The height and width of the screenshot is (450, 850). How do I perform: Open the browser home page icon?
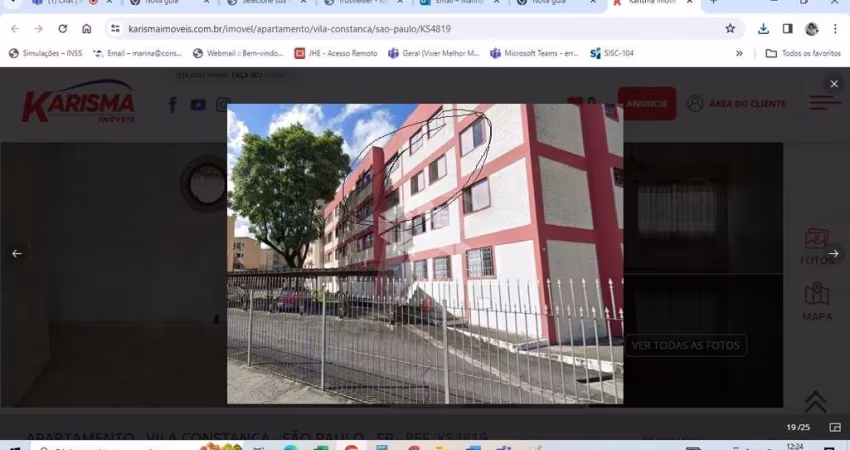tap(86, 29)
